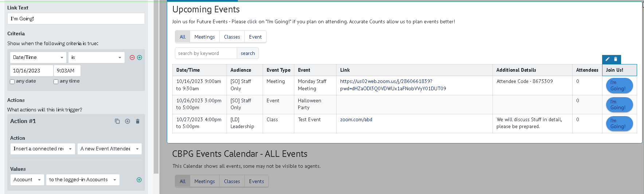Screen dimensions: 644x194
Task: Duplicate Action #1 with copy icon
Action: 117,121
